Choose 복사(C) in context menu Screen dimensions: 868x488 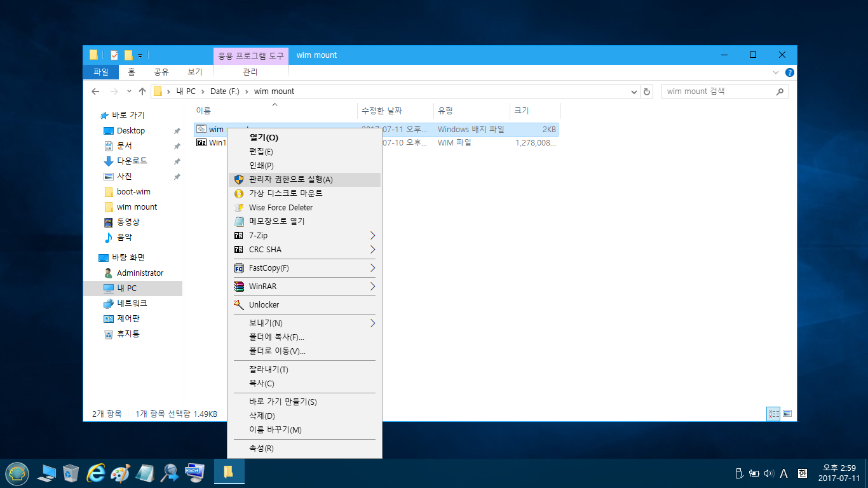[x=304, y=383]
